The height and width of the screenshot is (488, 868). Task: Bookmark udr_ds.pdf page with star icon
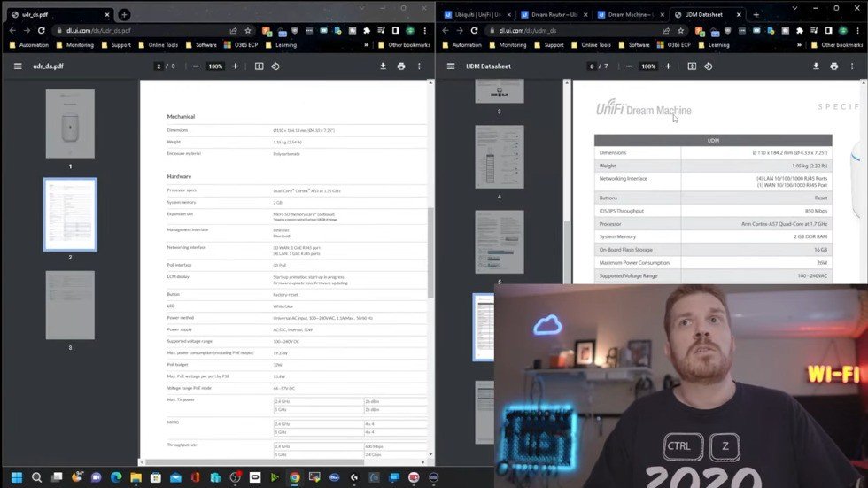click(248, 31)
